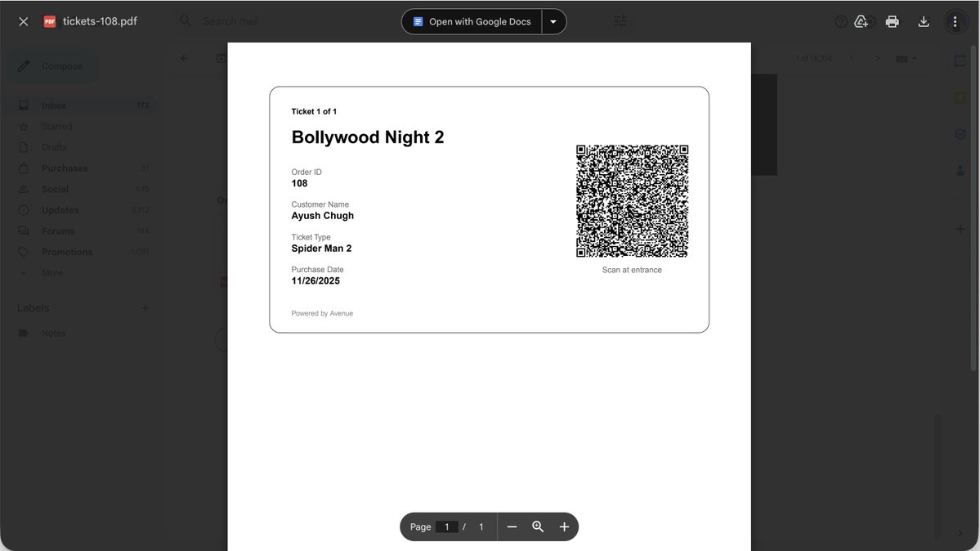The width and height of the screenshot is (980, 551).
Task: Click the QR code on ticket
Action: pyautogui.click(x=632, y=201)
